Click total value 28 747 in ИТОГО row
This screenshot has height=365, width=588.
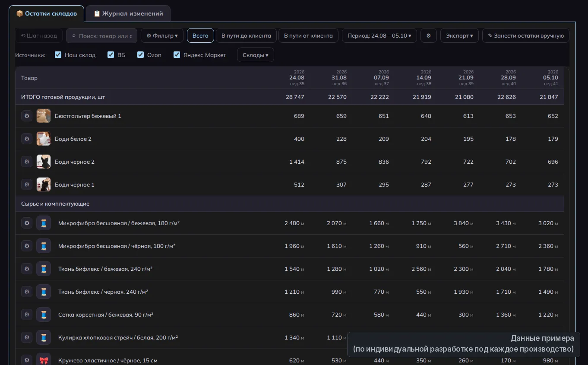pos(295,97)
